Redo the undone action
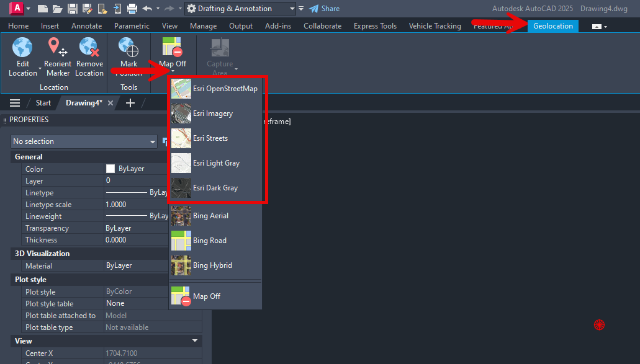 click(169, 9)
